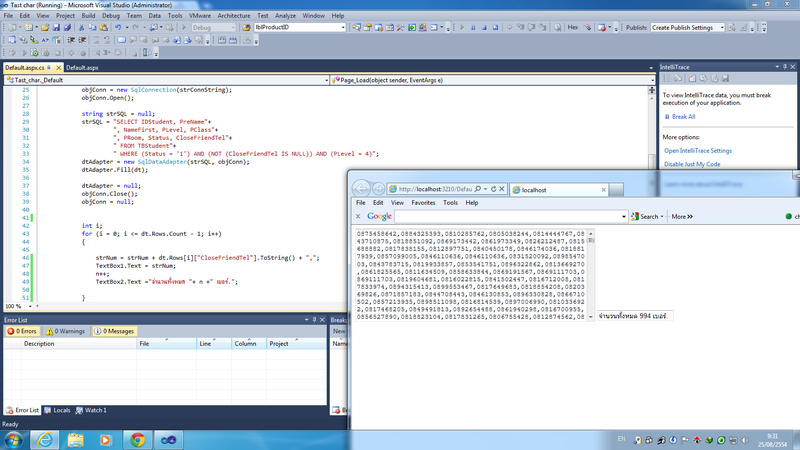Image resolution: width=800 pixels, height=450 pixels.
Task: Open Windows Media Player from the taskbar
Action: point(105,438)
